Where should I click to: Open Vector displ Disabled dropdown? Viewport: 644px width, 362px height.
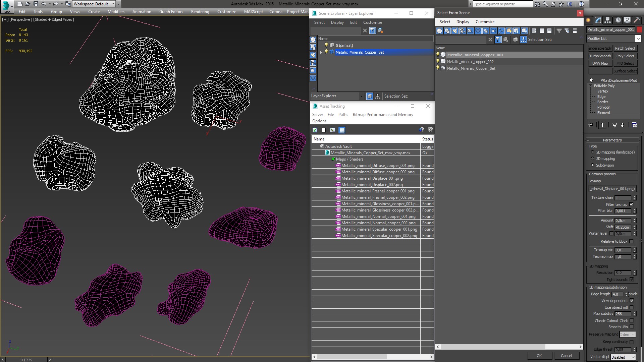(x=623, y=357)
